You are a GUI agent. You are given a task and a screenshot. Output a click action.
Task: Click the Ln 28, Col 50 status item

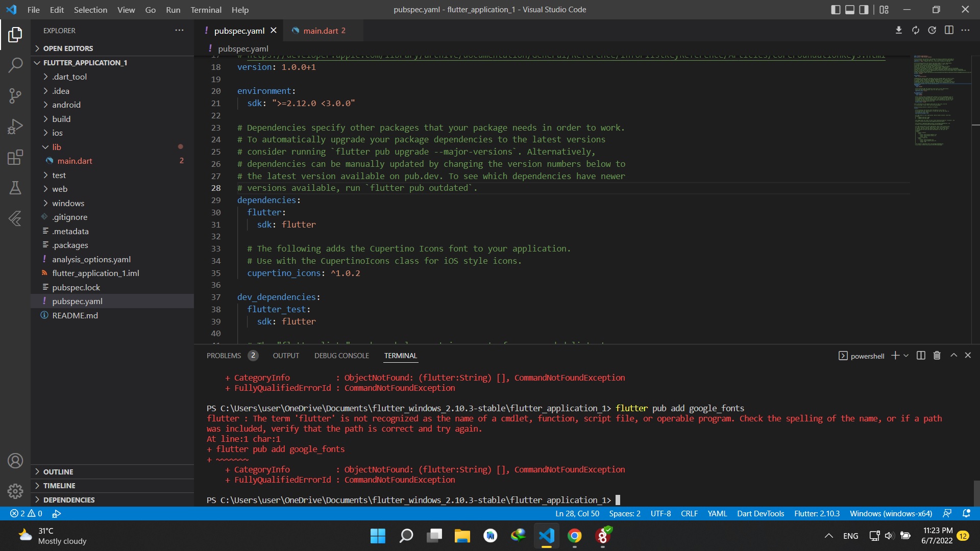click(x=577, y=514)
